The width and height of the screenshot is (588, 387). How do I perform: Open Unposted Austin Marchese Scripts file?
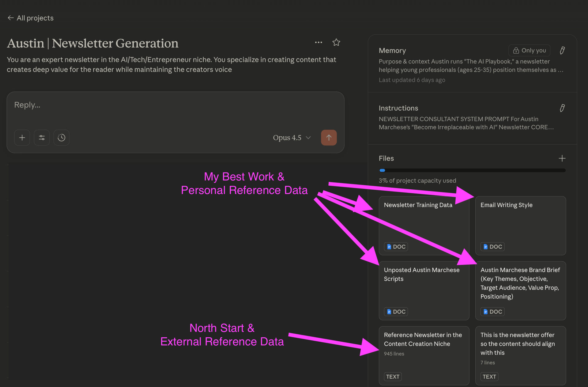424,290
